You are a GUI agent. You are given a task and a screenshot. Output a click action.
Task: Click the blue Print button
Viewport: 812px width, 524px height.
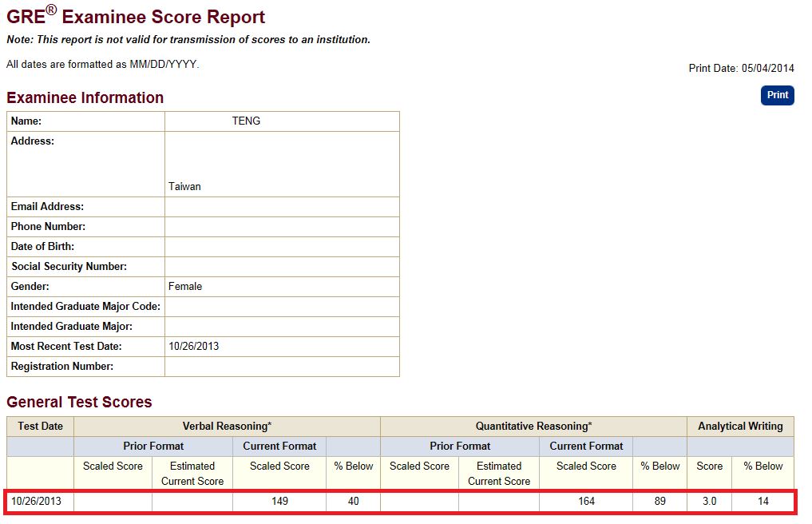[777, 95]
